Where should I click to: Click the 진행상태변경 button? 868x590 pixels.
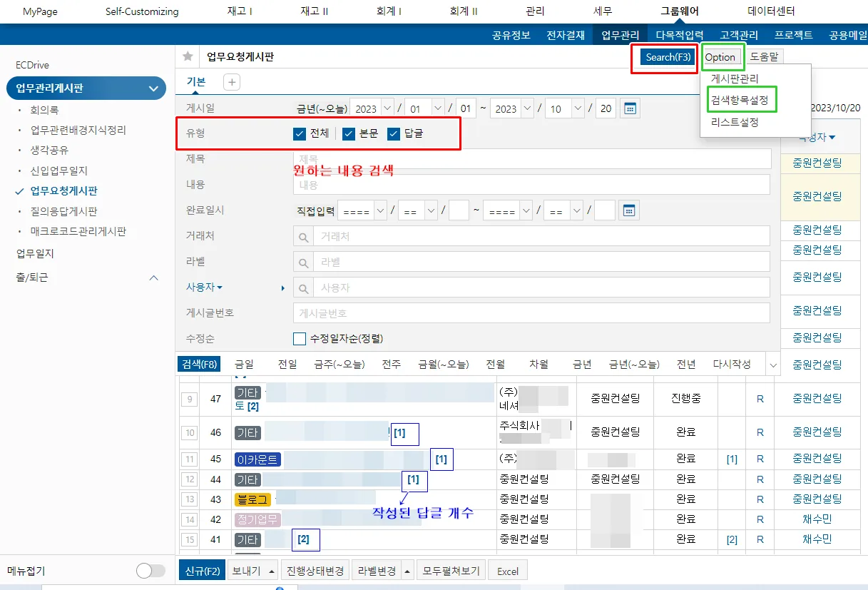(x=315, y=571)
